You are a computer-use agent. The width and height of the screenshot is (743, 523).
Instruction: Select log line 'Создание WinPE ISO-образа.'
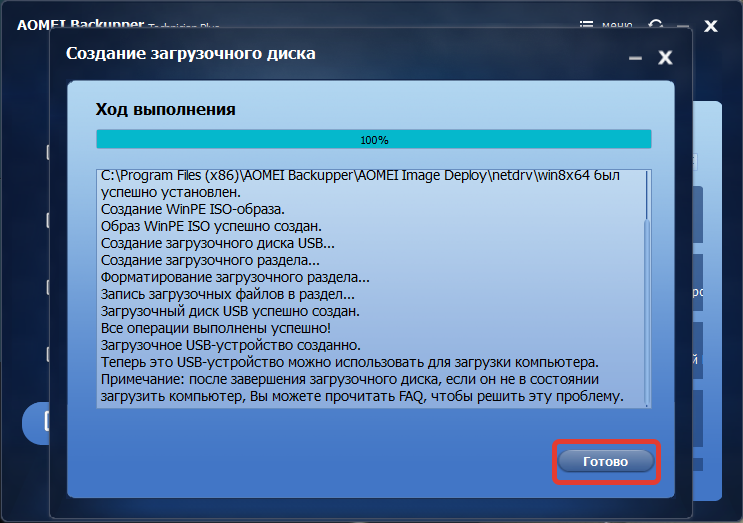click(x=193, y=209)
